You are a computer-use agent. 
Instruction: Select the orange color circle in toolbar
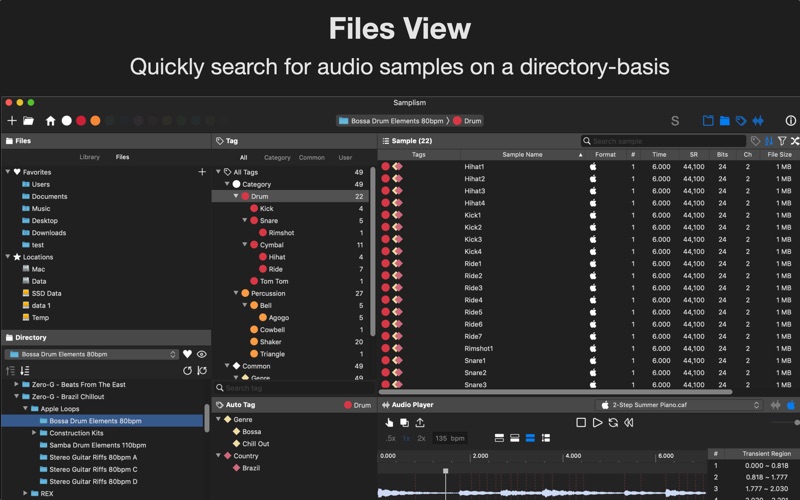95,121
